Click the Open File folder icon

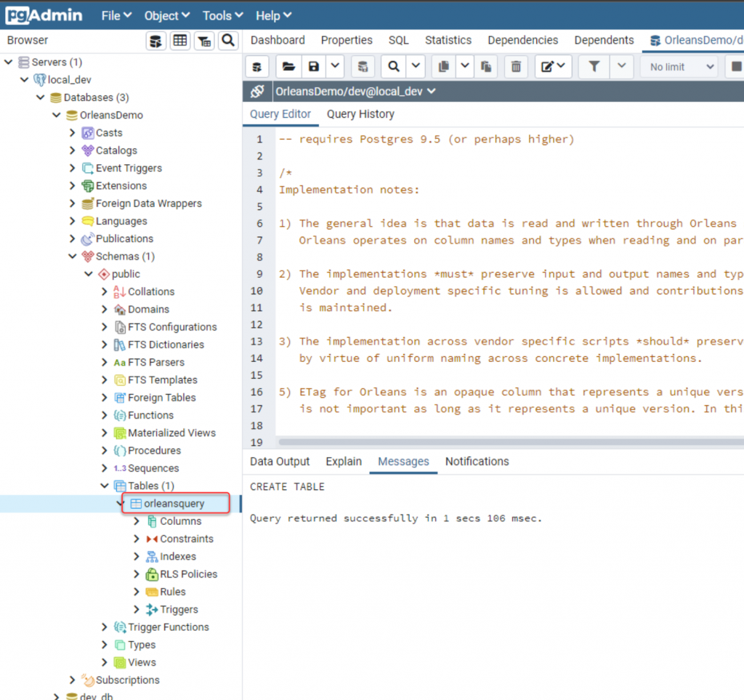pos(288,67)
